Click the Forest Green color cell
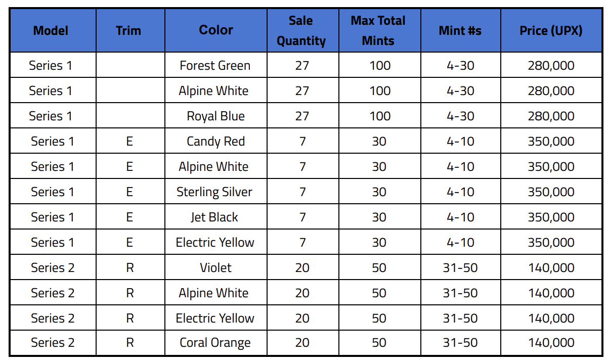 point(215,65)
